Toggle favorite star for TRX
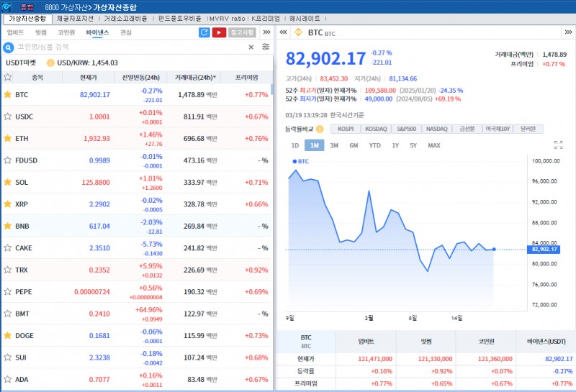576x392 pixels. 7,270
